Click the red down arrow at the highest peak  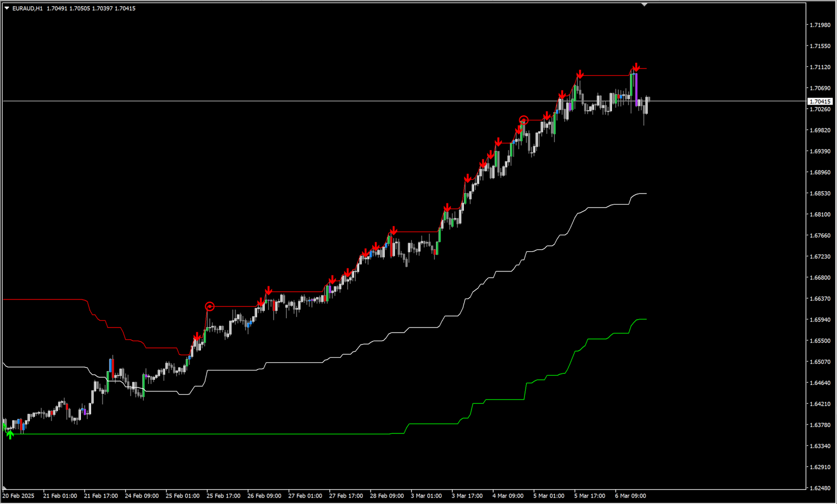tap(636, 68)
